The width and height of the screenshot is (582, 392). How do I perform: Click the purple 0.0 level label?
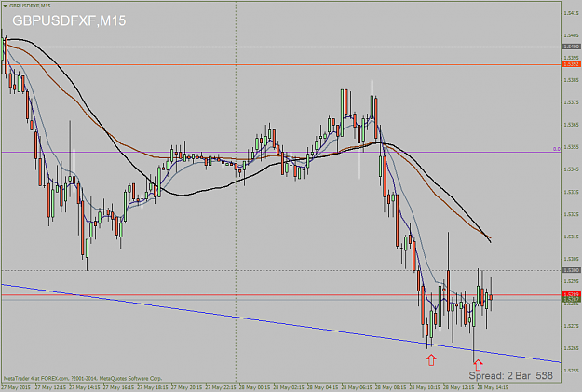(556, 149)
